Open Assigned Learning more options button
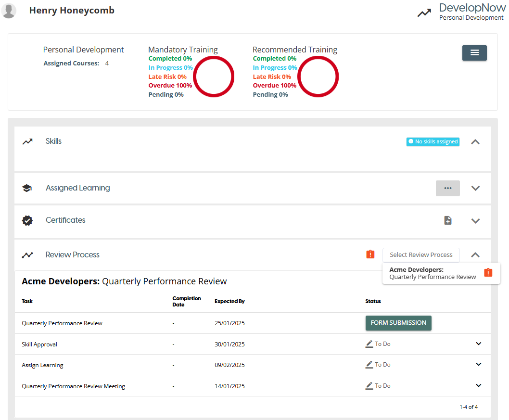Image resolution: width=509 pixels, height=420 pixels. pyautogui.click(x=447, y=188)
